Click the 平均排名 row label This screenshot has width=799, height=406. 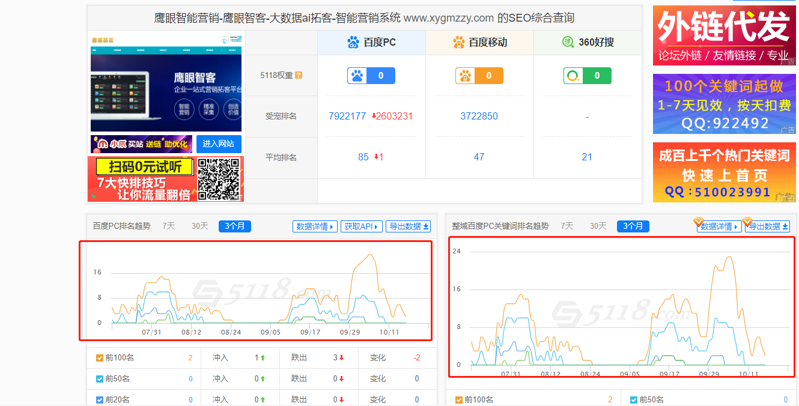click(281, 157)
